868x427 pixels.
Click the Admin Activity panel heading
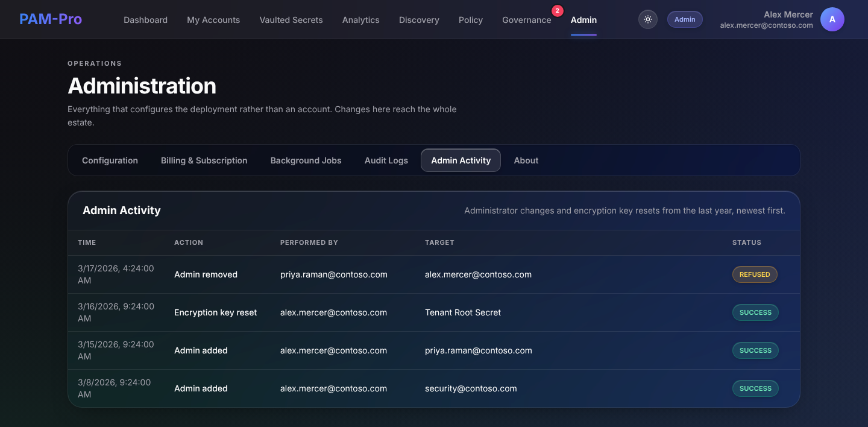pos(122,210)
